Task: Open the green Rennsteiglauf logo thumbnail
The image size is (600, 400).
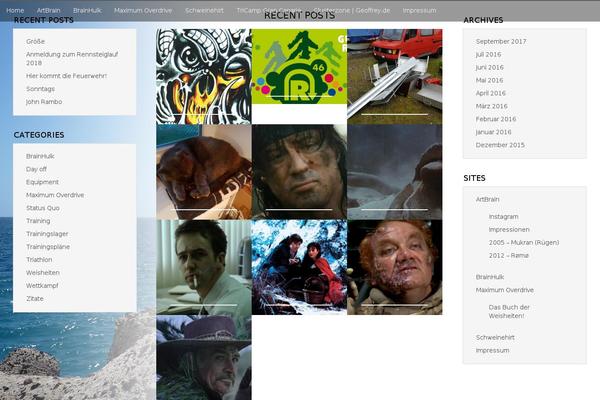Action: (x=299, y=67)
